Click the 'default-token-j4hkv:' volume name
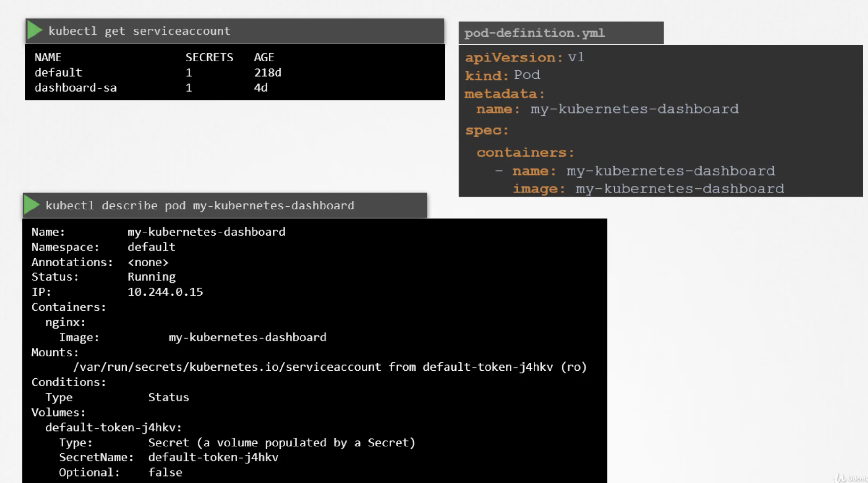 point(114,428)
